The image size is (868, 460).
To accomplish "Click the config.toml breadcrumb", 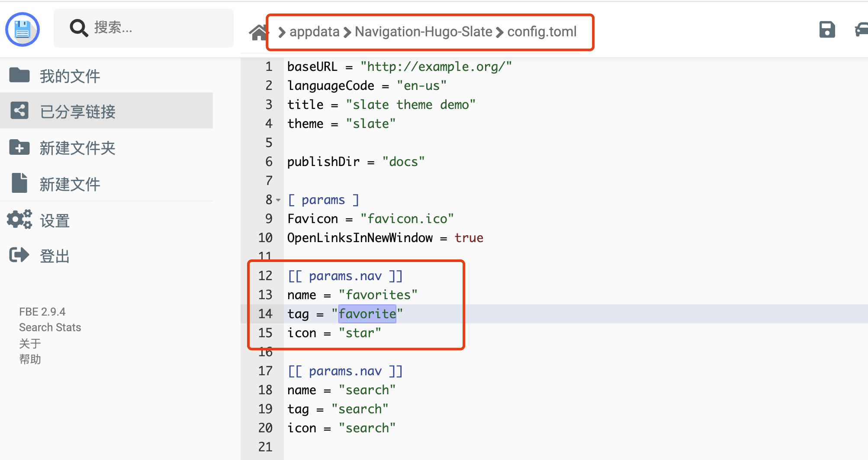I will point(542,32).
